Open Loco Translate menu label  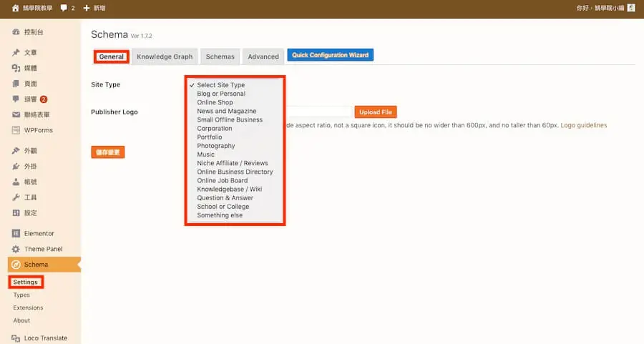[46, 338]
